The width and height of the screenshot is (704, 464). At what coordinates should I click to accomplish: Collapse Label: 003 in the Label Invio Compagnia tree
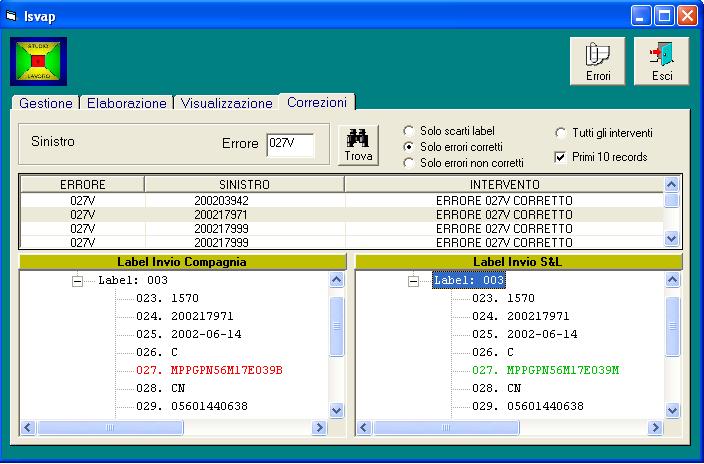click(78, 281)
